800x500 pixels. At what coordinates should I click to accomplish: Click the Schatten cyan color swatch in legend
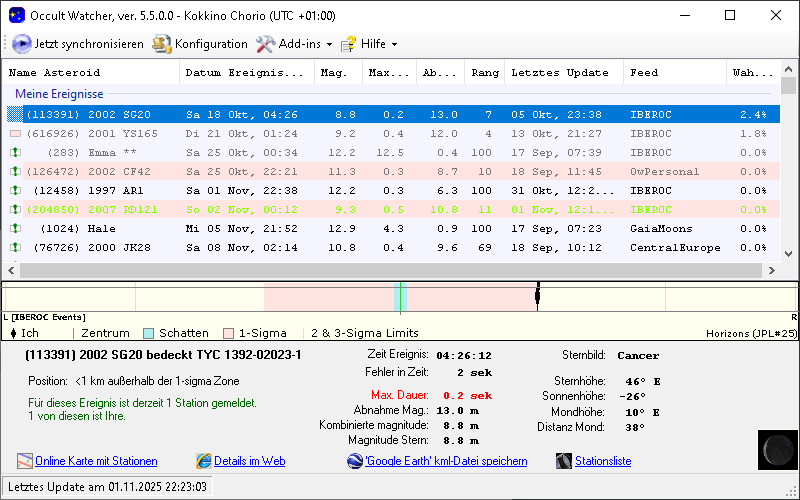(x=148, y=333)
